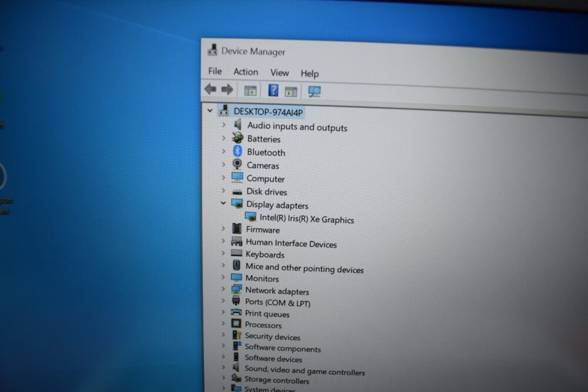
Task: Select the Security devices label
Action: (x=272, y=337)
